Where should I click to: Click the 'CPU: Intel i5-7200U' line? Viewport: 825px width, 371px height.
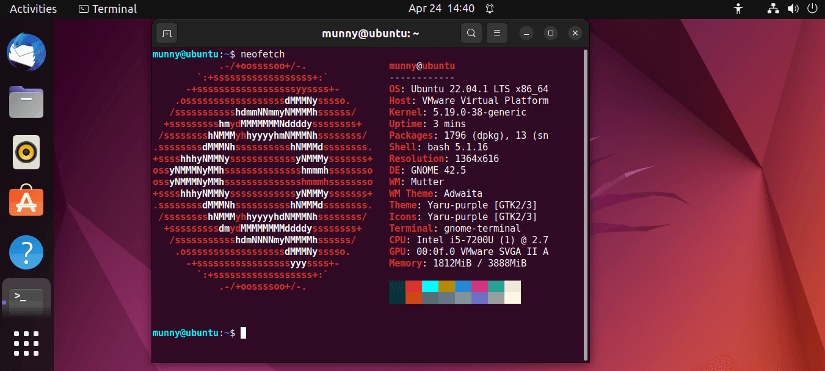469,240
